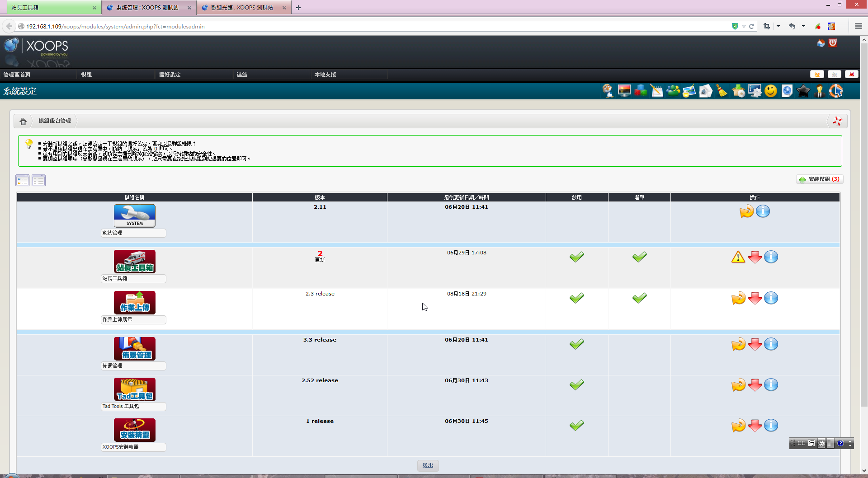Image resolution: width=868 pixels, height=478 pixels.
Task: Show info for Tad Tools 工具包 module
Action: [x=771, y=385]
